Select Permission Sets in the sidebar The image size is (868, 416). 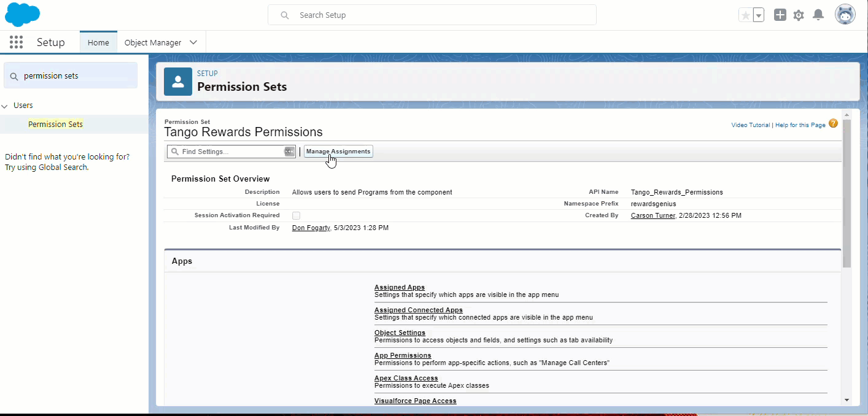click(x=55, y=124)
